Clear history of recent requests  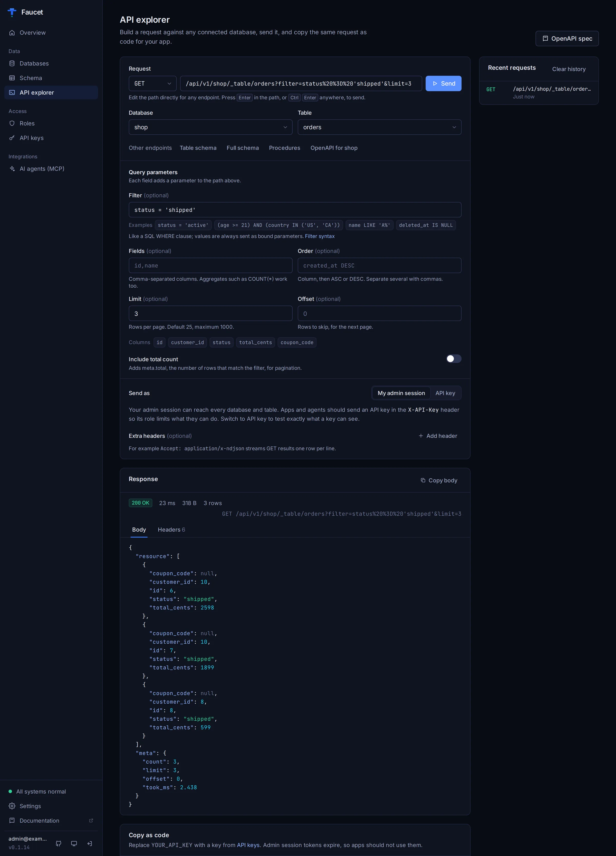point(569,69)
